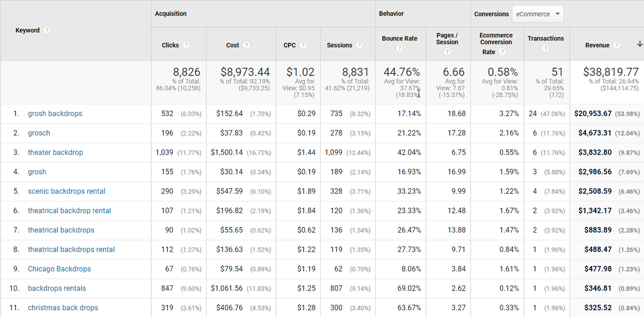Image resolution: width=644 pixels, height=317 pixels.
Task: Toggle the Revenue sort direction arrow
Action: [639, 44]
